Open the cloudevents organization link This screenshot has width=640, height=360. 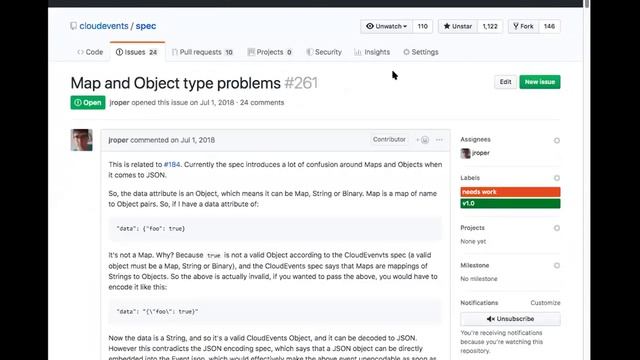click(x=104, y=26)
